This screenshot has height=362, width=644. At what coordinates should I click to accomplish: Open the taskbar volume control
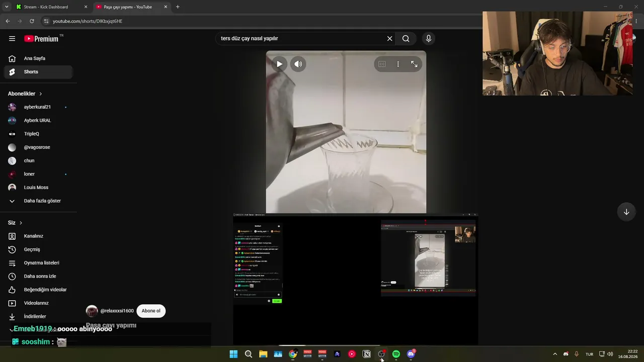pos(610,354)
